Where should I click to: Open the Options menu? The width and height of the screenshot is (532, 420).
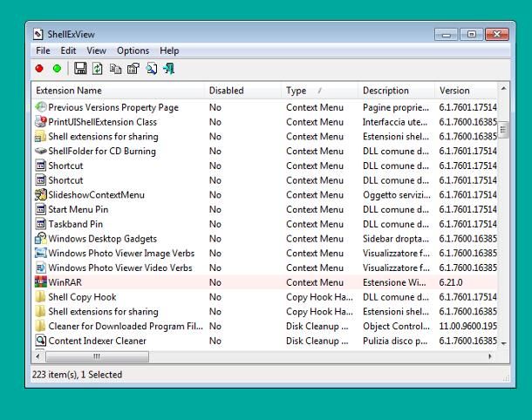pyautogui.click(x=133, y=51)
